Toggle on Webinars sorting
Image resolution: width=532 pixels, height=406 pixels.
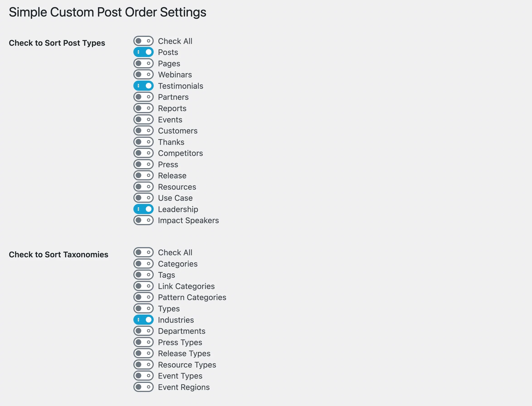[143, 74]
